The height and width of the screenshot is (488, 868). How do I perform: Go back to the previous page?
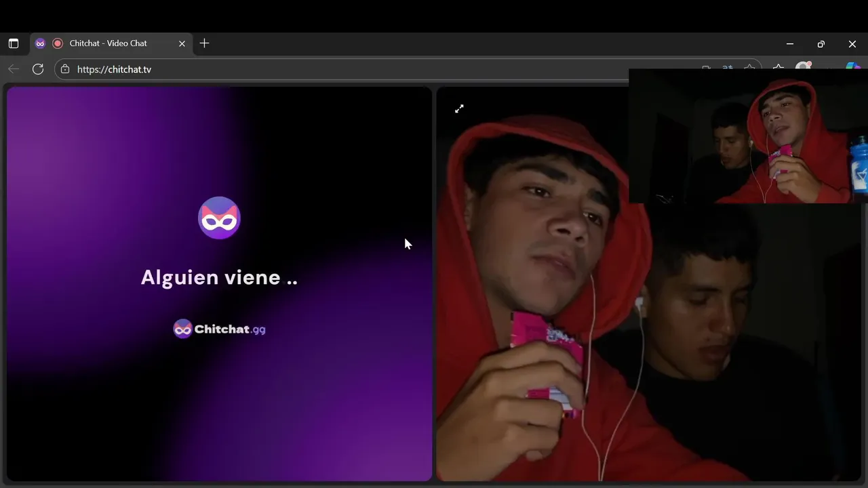tap(14, 69)
